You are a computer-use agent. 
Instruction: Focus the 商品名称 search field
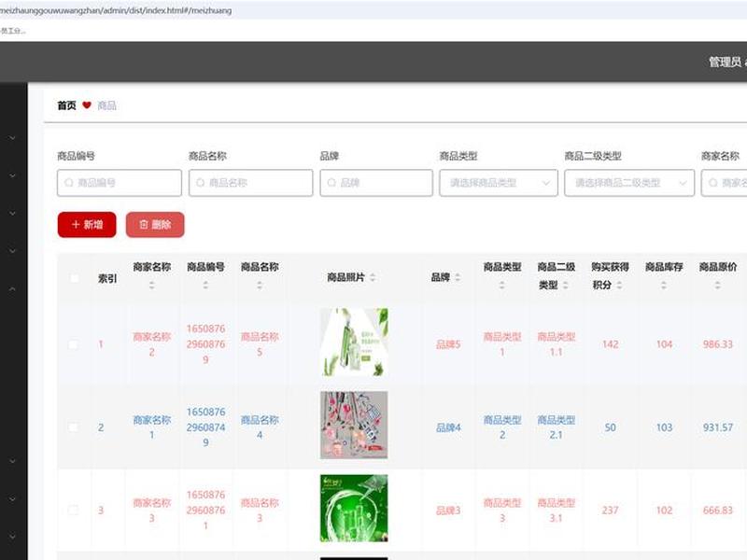(250, 183)
